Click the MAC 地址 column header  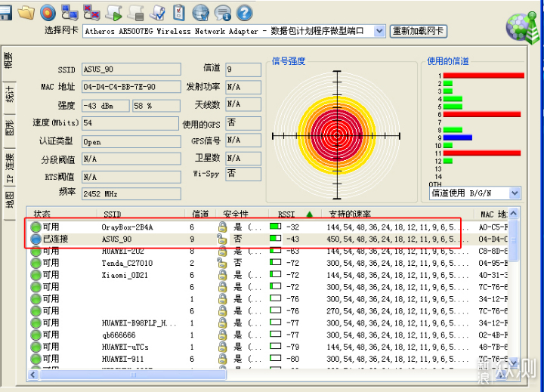(x=492, y=215)
